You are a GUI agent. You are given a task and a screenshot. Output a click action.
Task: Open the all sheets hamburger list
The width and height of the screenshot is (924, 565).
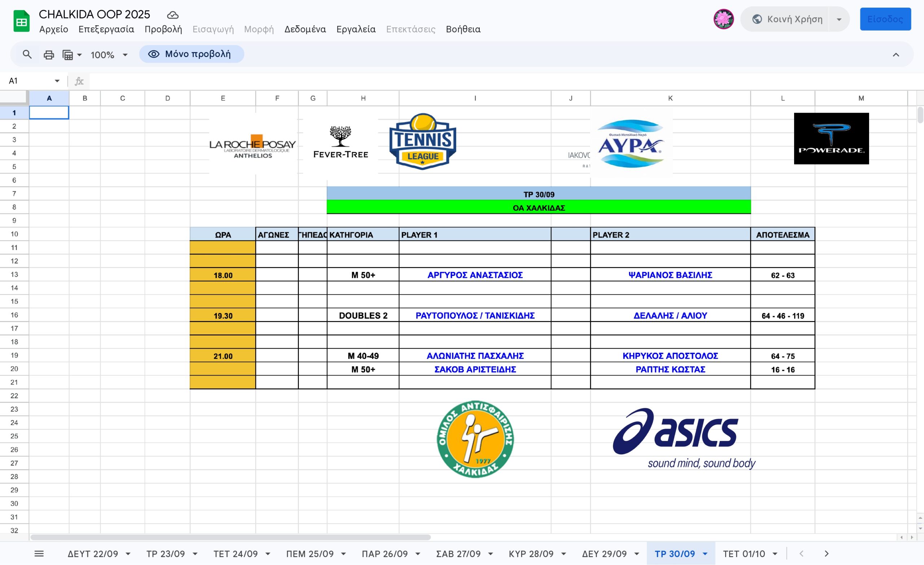point(39,554)
